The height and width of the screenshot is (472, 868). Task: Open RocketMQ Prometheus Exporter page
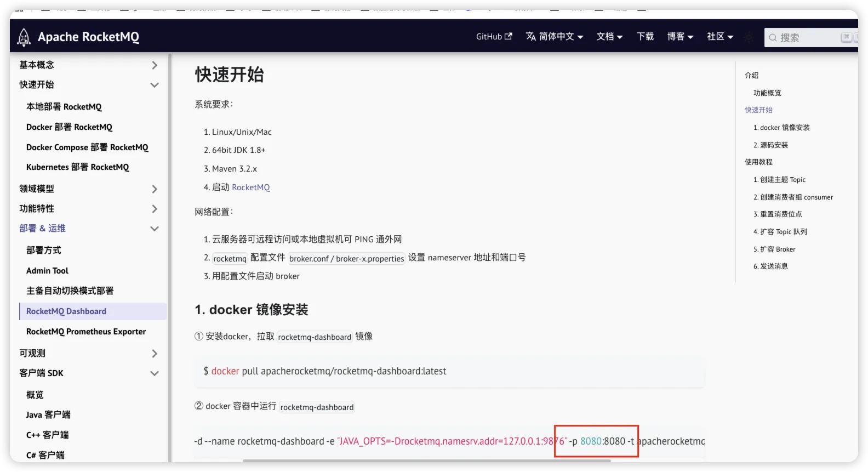(86, 332)
